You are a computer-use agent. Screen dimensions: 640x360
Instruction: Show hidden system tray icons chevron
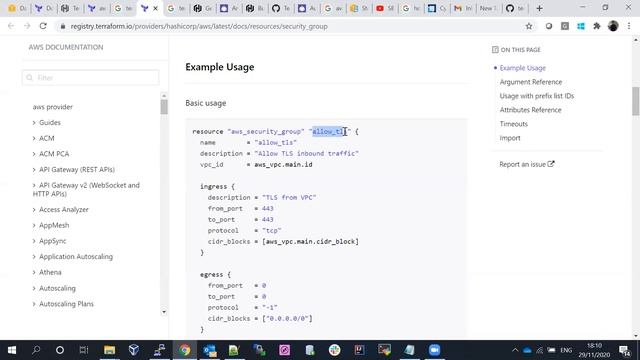click(515, 350)
